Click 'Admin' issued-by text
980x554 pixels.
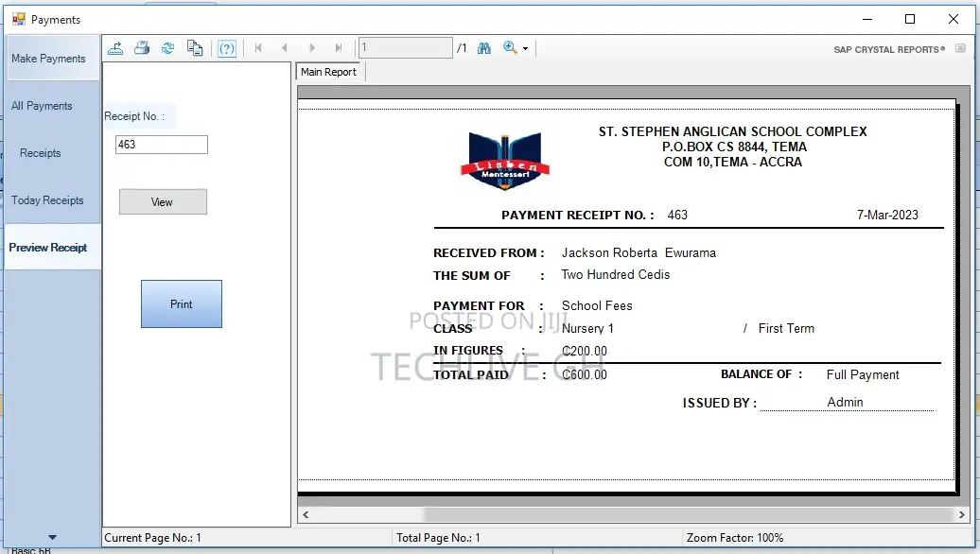845,402
